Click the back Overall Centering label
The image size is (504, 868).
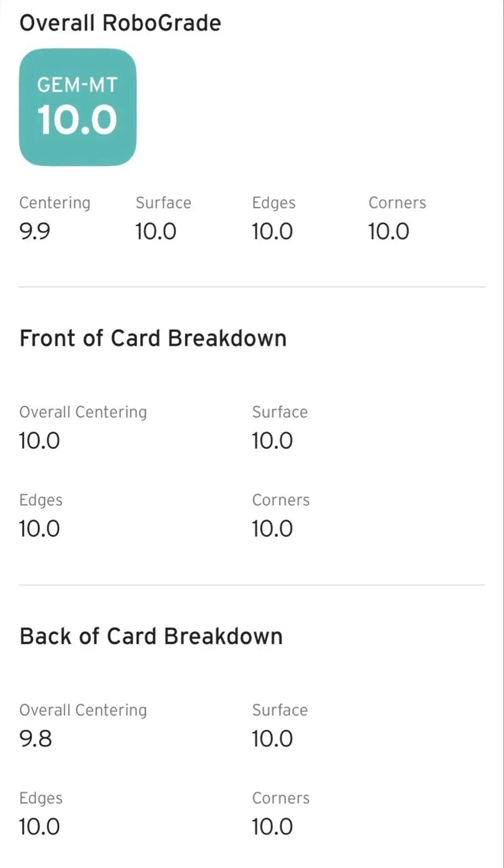tap(83, 710)
